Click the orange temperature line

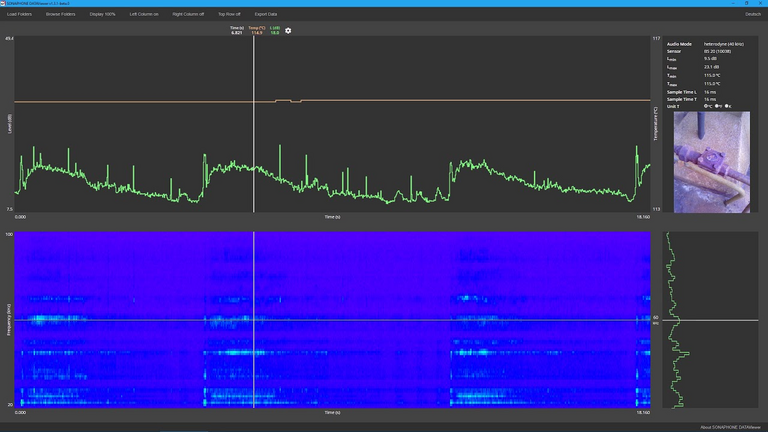coord(150,102)
